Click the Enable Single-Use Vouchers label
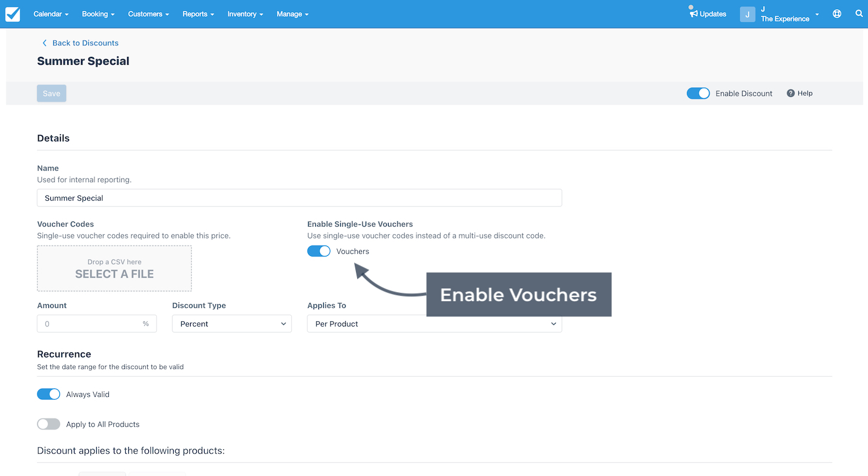 click(x=360, y=224)
